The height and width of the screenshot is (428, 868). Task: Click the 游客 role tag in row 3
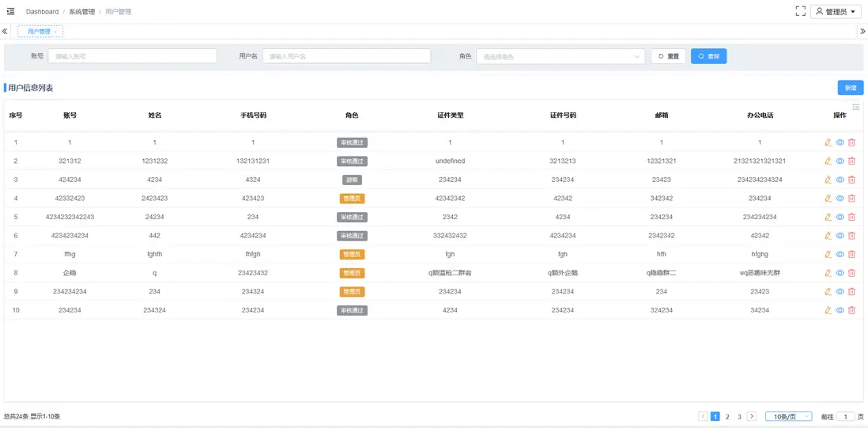pyautogui.click(x=352, y=180)
